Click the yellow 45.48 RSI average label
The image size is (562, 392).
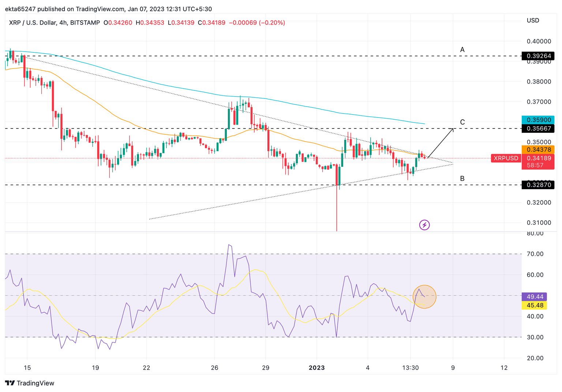[x=534, y=305]
